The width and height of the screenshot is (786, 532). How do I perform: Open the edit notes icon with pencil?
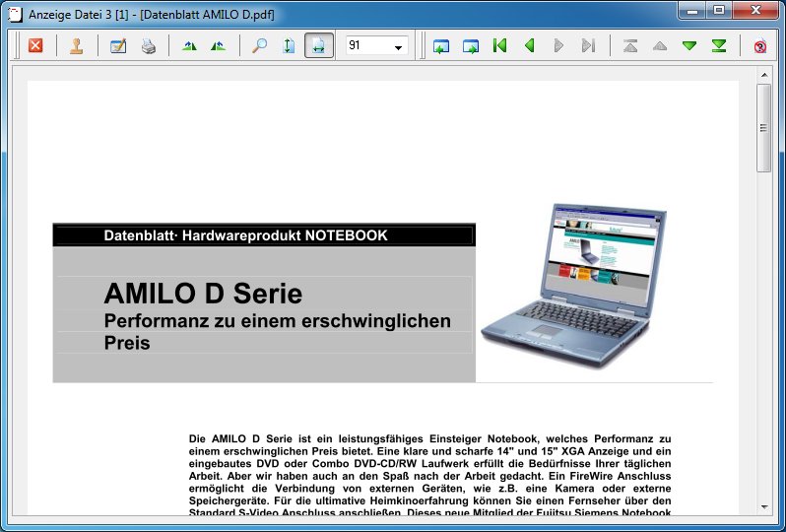coord(118,46)
